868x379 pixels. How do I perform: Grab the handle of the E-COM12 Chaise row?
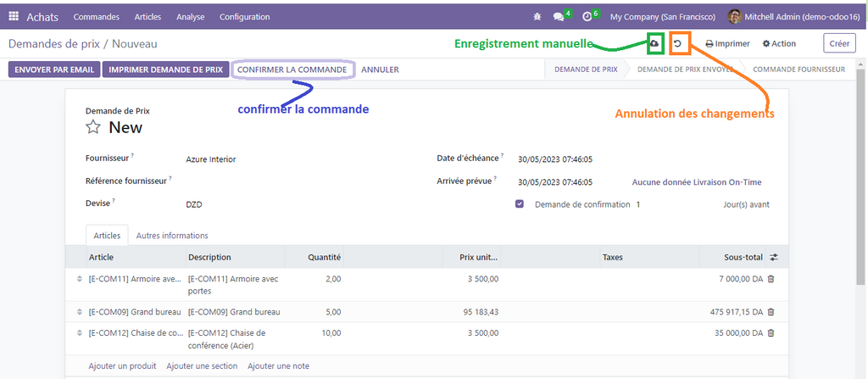click(x=79, y=333)
